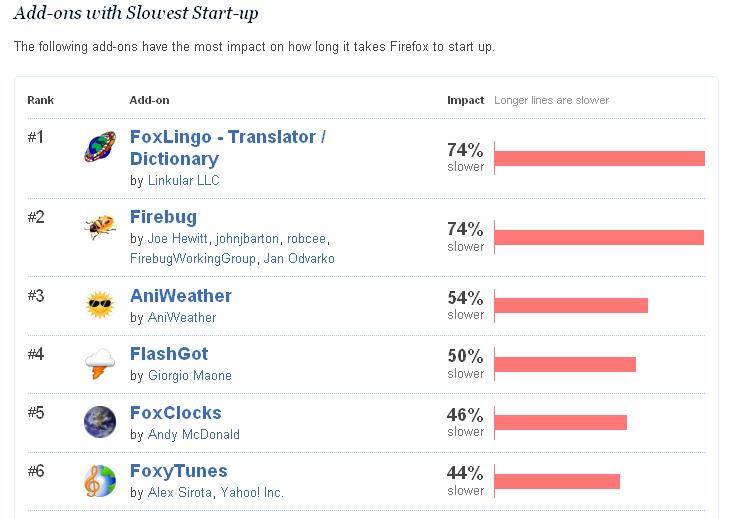Click the AniWeather sun icon
Viewport: 731px width, 519px height.
click(99, 304)
